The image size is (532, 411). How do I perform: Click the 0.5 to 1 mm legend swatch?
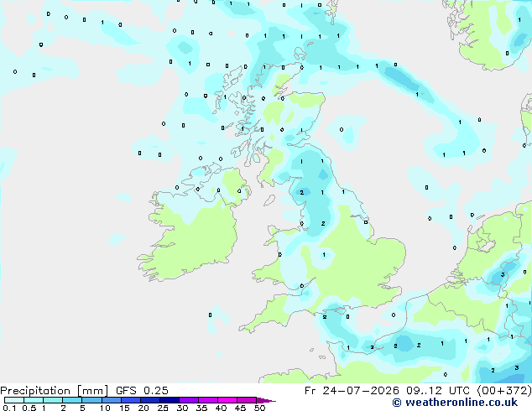(34, 400)
